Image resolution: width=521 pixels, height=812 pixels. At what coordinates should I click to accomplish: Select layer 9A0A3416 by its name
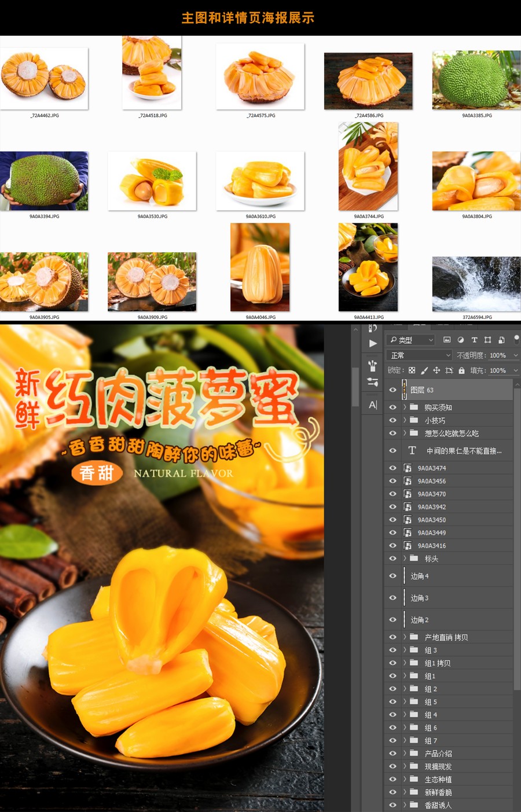point(432,546)
